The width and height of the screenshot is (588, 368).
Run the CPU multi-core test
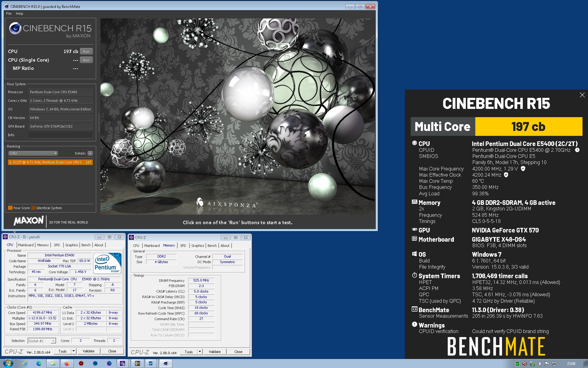[x=86, y=52]
